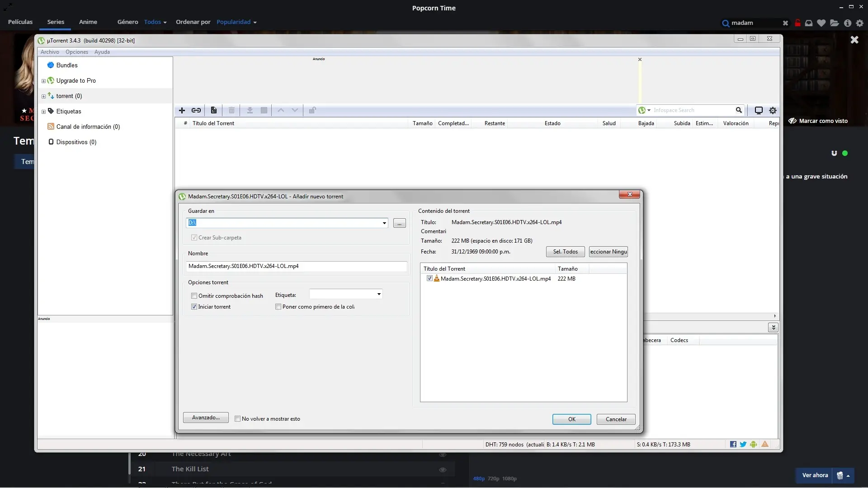
Task: Open the search provider dropdown arrow
Action: 649,110
